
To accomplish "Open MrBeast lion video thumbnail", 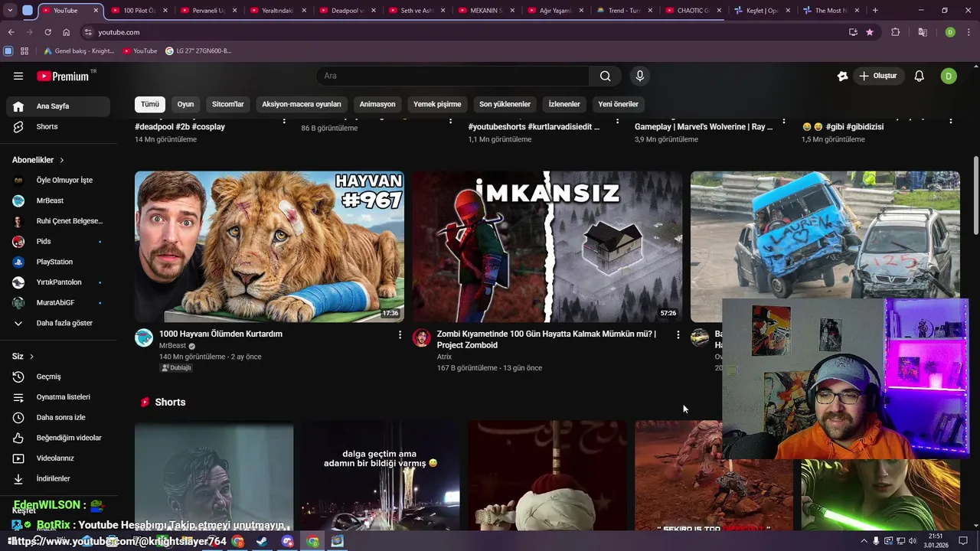I will 269,246.
